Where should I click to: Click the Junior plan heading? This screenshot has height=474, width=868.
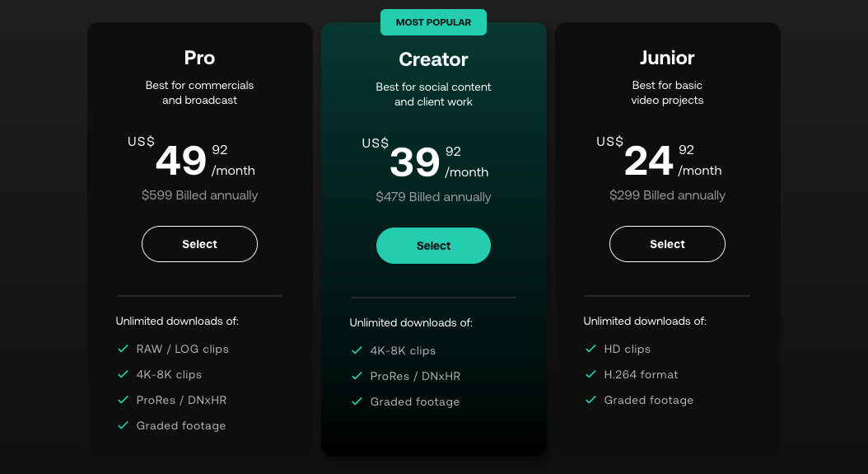tap(667, 58)
